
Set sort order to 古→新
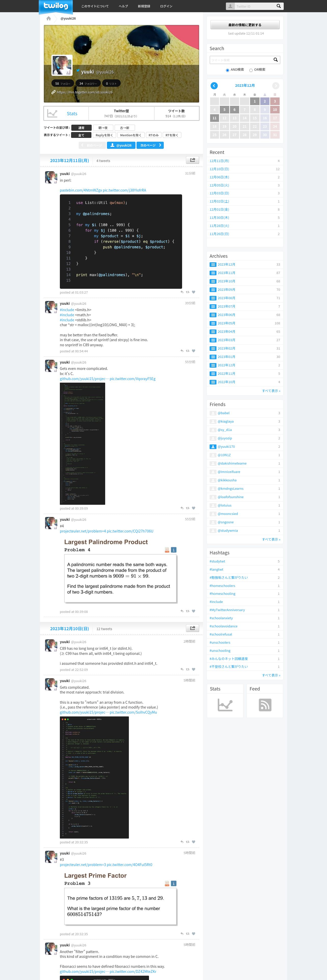point(125,128)
